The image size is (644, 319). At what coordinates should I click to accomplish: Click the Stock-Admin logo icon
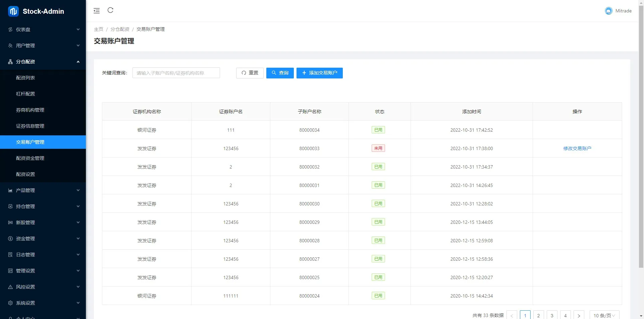(13, 11)
